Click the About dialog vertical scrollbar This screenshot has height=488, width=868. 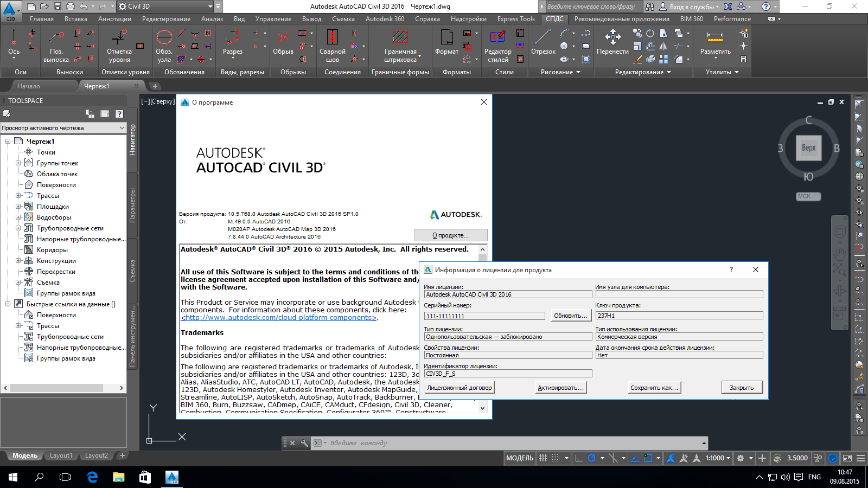[x=483, y=329]
